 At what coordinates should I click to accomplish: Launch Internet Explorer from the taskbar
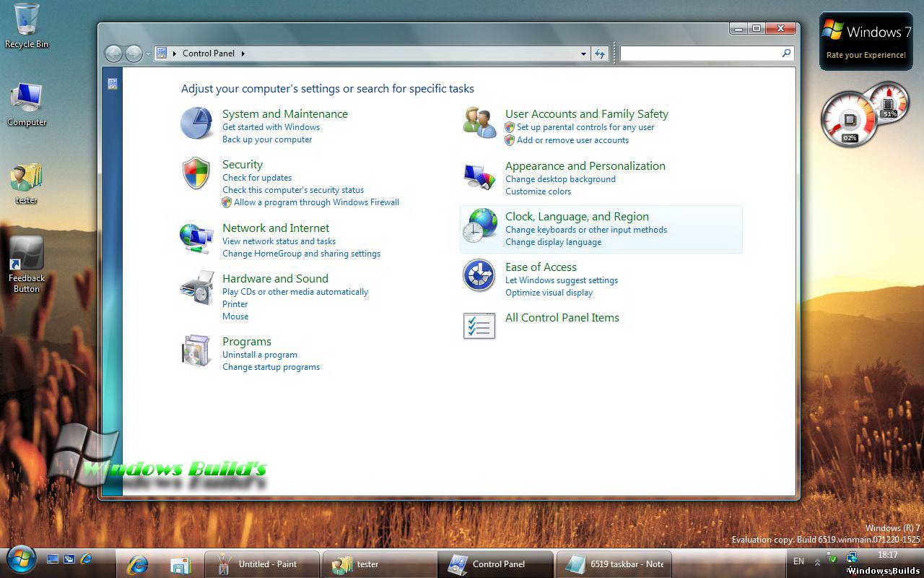pos(137,564)
